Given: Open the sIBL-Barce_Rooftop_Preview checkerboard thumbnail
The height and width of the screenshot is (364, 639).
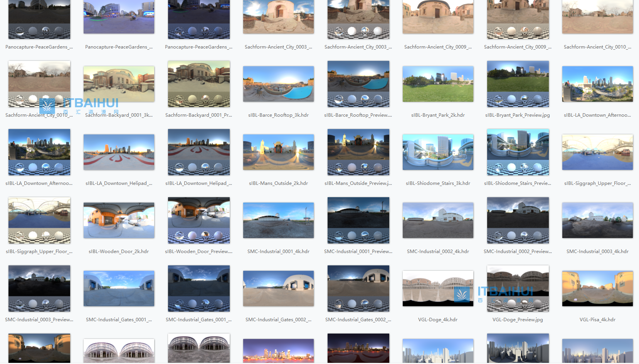Looking at the screenshot, I should point(358,84).
